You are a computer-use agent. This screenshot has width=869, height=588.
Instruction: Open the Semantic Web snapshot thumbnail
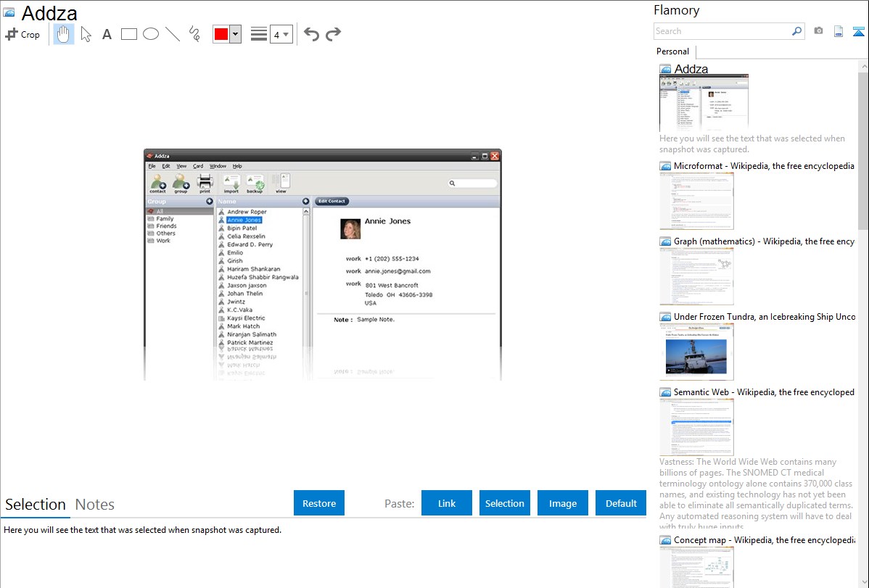(x=696, y=427)
